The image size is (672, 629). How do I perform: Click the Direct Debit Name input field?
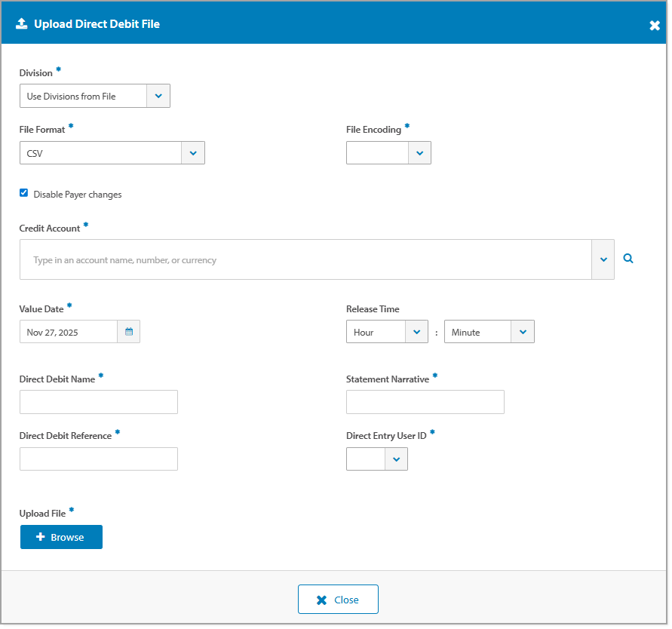[98, 401]
